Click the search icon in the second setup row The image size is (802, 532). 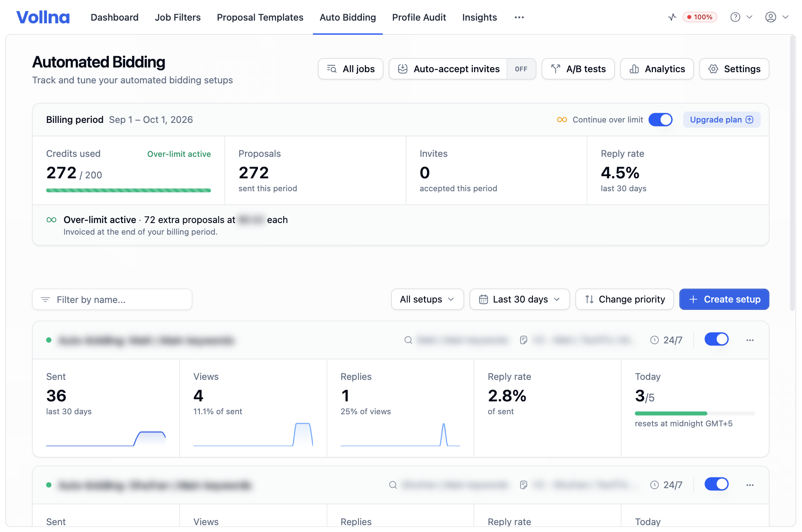(x=393, y=485)
